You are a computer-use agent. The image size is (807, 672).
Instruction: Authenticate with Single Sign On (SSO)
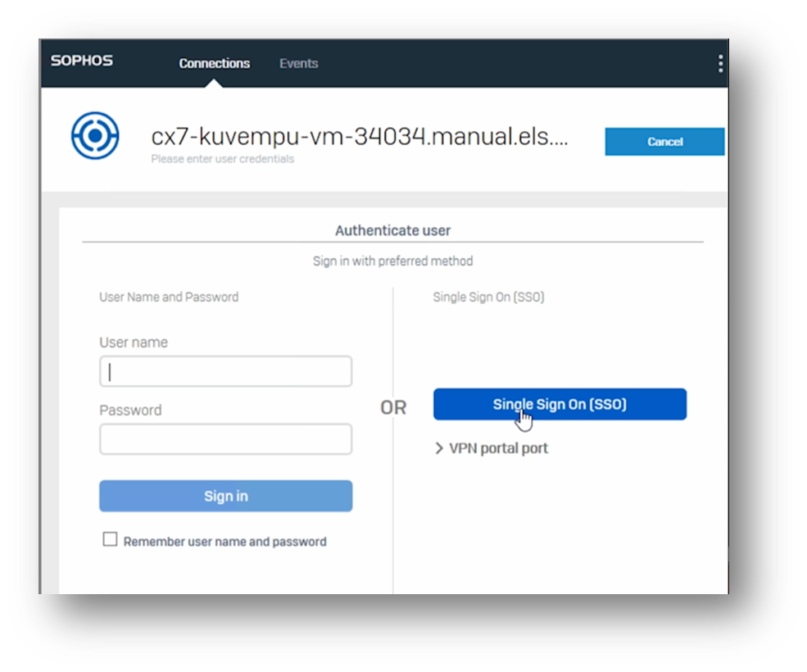(x=560, y=404)
